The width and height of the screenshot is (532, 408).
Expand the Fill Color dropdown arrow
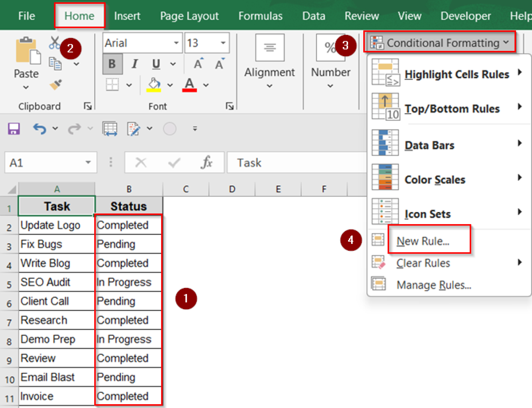click(170, 85)
